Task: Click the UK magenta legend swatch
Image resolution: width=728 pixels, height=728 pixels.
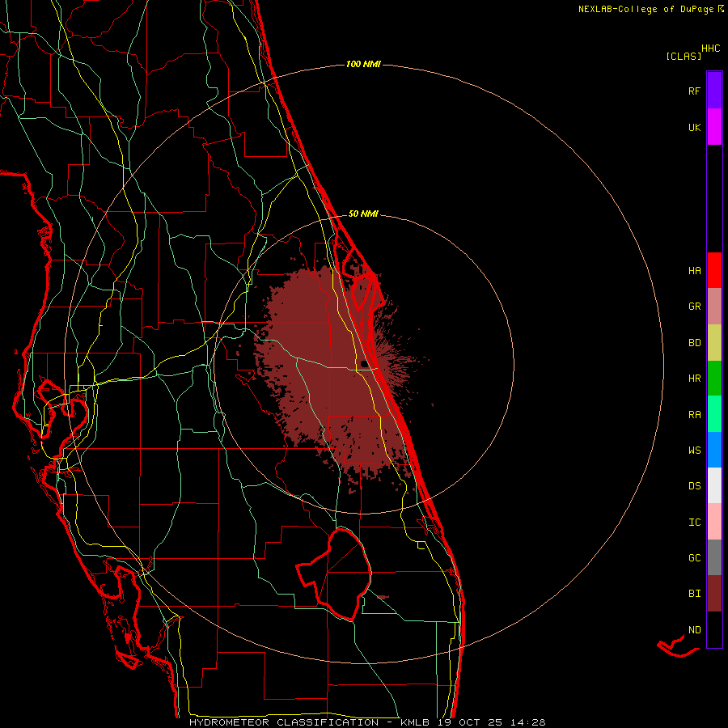Action: click(x=714, y=126)
